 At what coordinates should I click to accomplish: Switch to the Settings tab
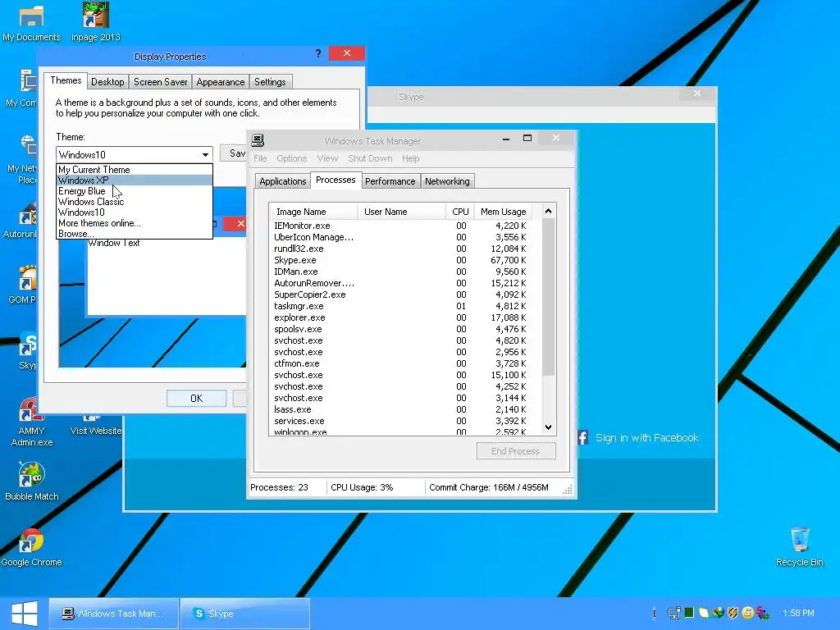point(270,82)
